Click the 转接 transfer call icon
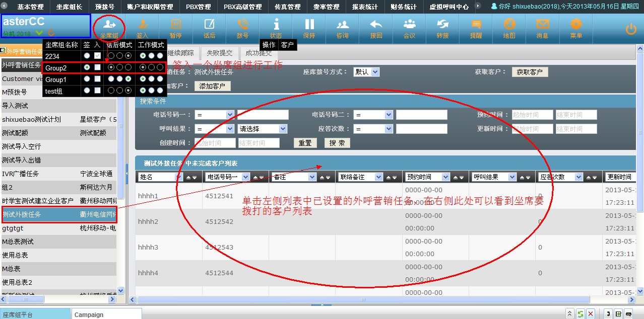Image resolution: width=644 pixels, height=319 pixels. tap(442, 27)
